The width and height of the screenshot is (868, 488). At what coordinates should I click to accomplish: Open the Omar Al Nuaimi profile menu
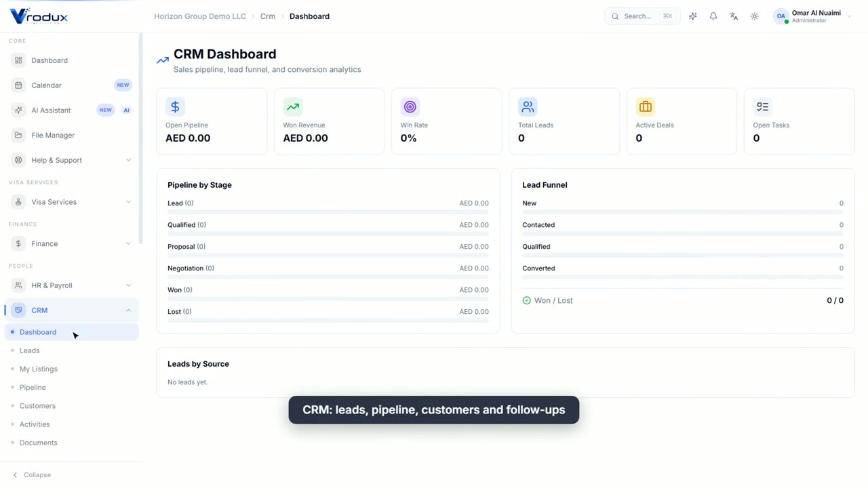tap(812, 16)
